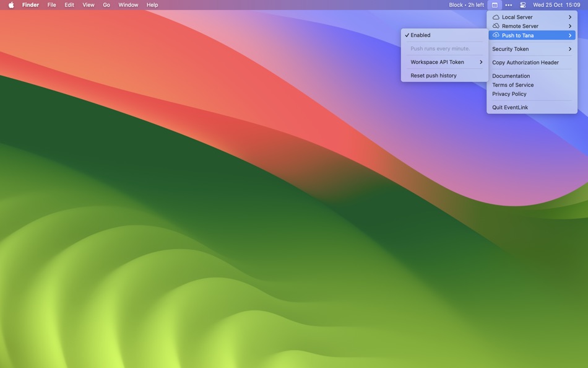This screenshot has width=588, height=368.
Task: Click the cloud icon beside Local Server
Action: click(x=496, y=17)
